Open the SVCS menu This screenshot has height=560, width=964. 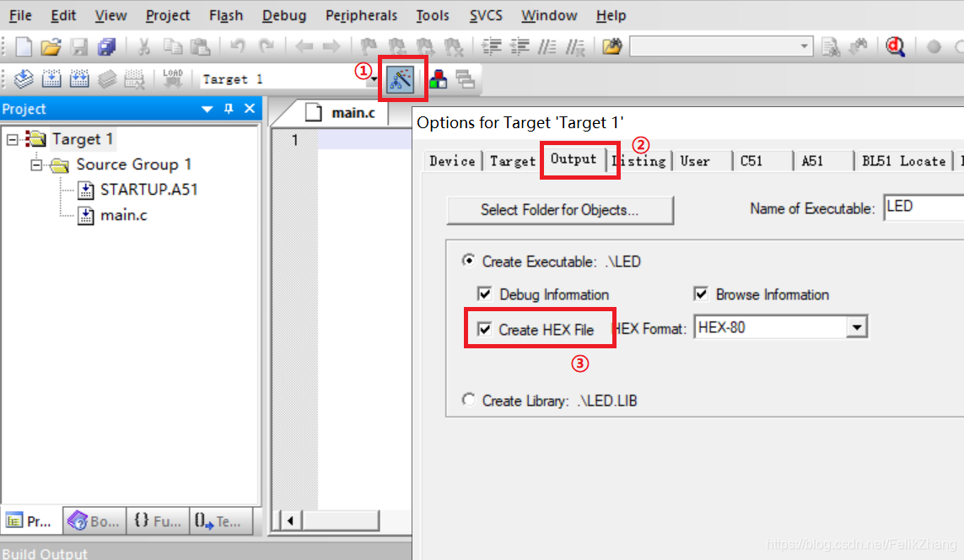tap(486, 15)
